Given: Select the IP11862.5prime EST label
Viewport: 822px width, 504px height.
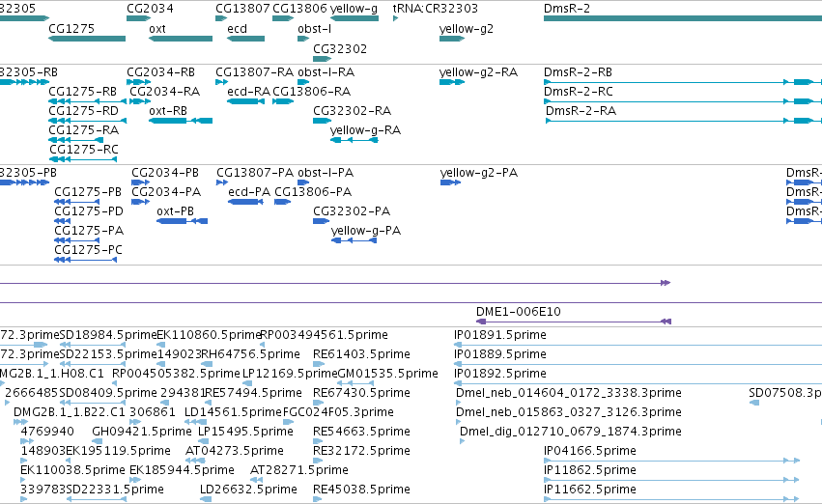Looking at the screenshot, I should click(x=590, y=469).
